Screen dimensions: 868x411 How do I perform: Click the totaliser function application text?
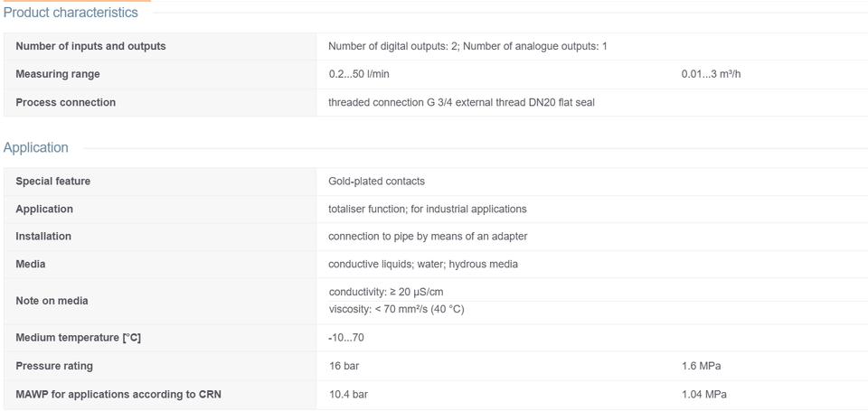[x=428, y=209]
